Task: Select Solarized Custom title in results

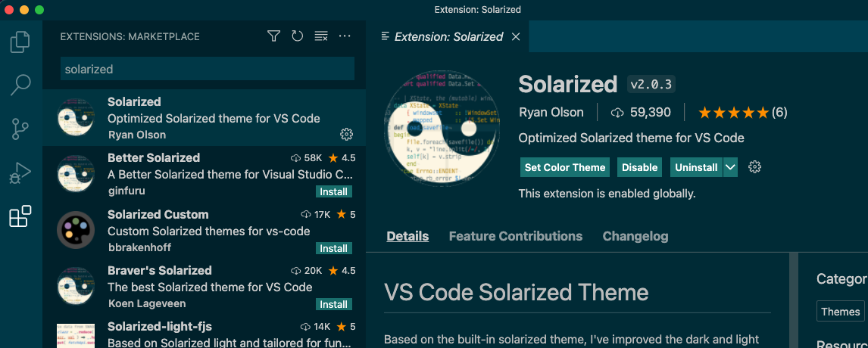Action: tap(158, 215)
